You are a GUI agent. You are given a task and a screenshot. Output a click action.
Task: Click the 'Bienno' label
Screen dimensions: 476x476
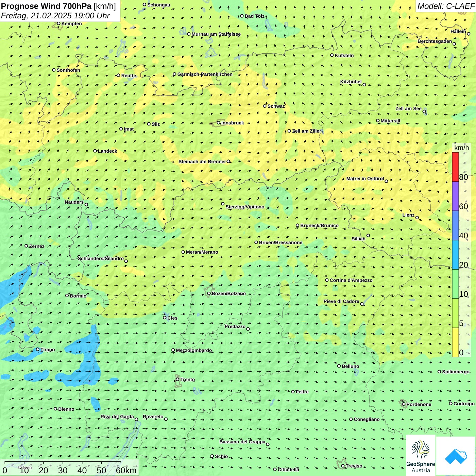pos(66,409)
